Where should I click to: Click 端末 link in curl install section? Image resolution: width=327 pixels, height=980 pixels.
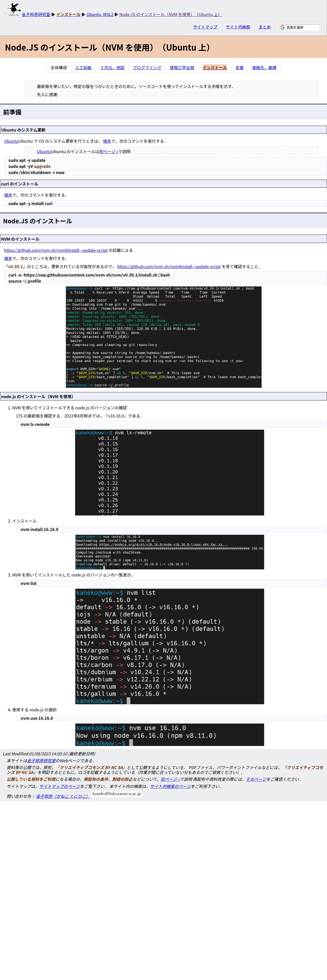pyautogui.click(x=8, y=195)
